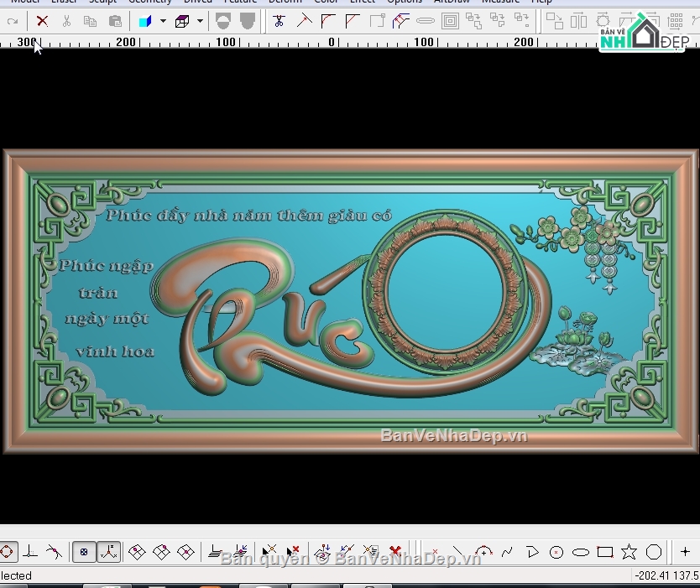Select the circle drawing tool

tap(556, 552)
